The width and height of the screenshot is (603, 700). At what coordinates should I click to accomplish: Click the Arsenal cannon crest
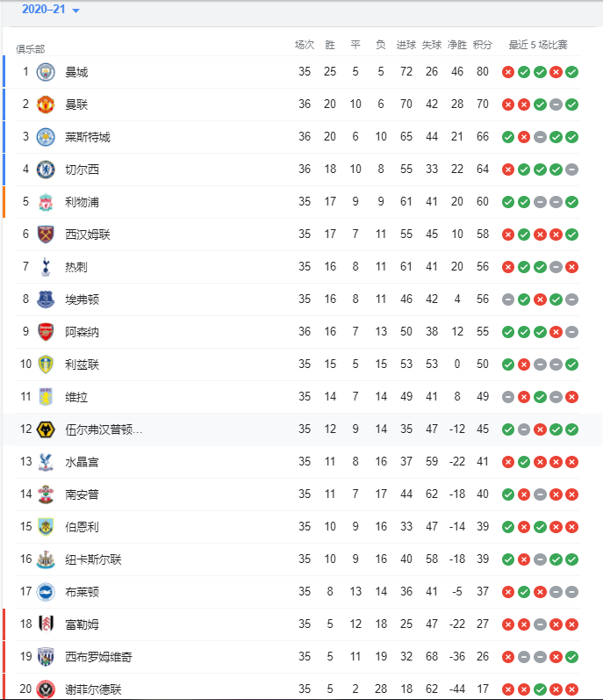[46, 332]
